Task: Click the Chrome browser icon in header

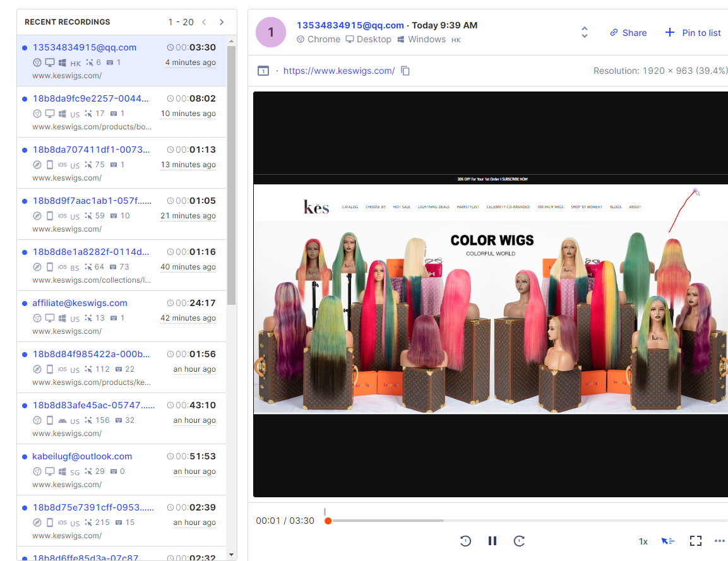Action: (x=301, y=40)
